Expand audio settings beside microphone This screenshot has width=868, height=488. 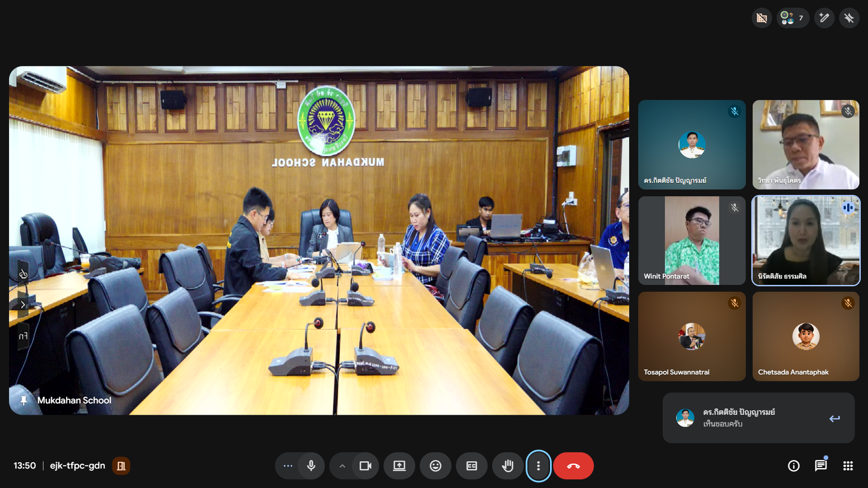click(288, 466)
